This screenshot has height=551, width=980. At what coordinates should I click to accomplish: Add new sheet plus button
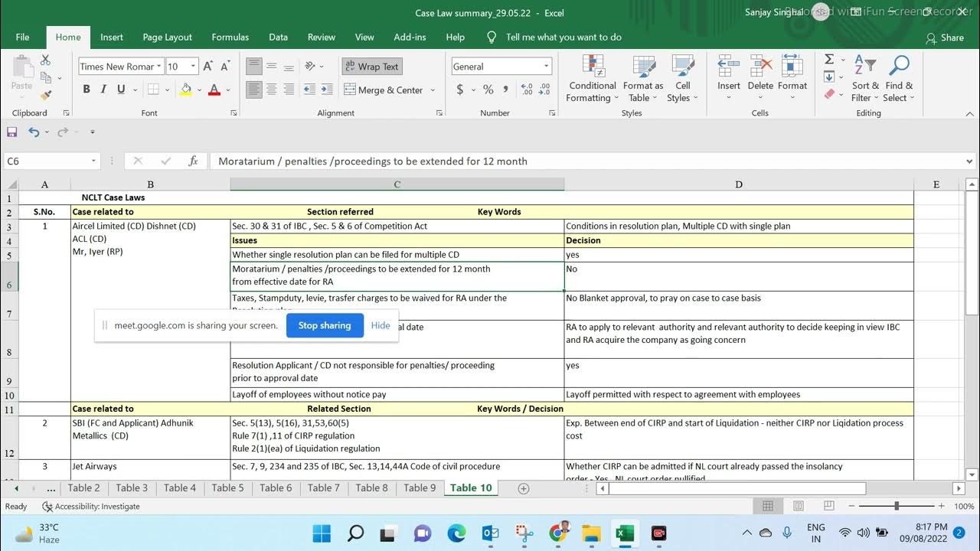(x=524, y=488)
